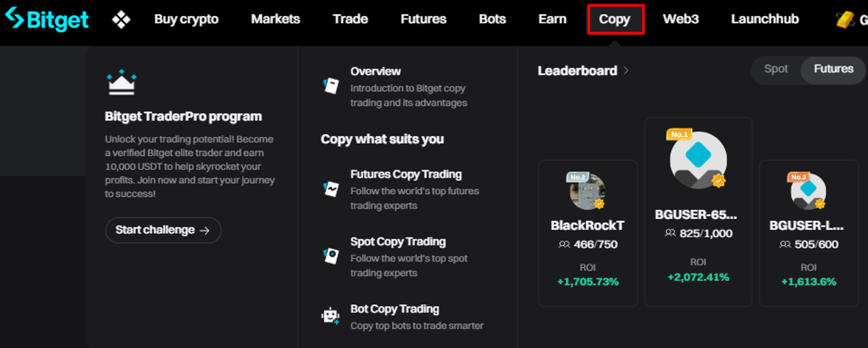Select the BlackRockT trader avatar

pos(587,192)
